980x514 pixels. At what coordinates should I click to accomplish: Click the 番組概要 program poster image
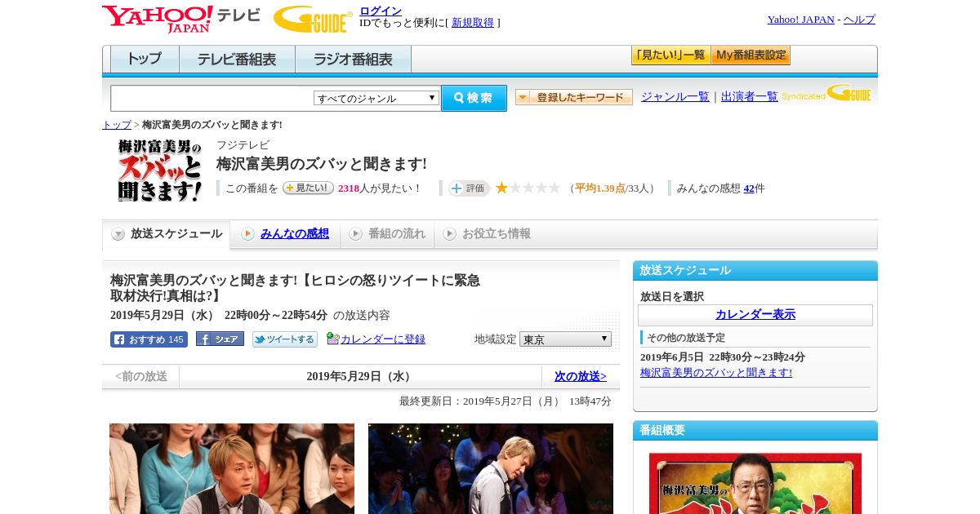(755, 483)
